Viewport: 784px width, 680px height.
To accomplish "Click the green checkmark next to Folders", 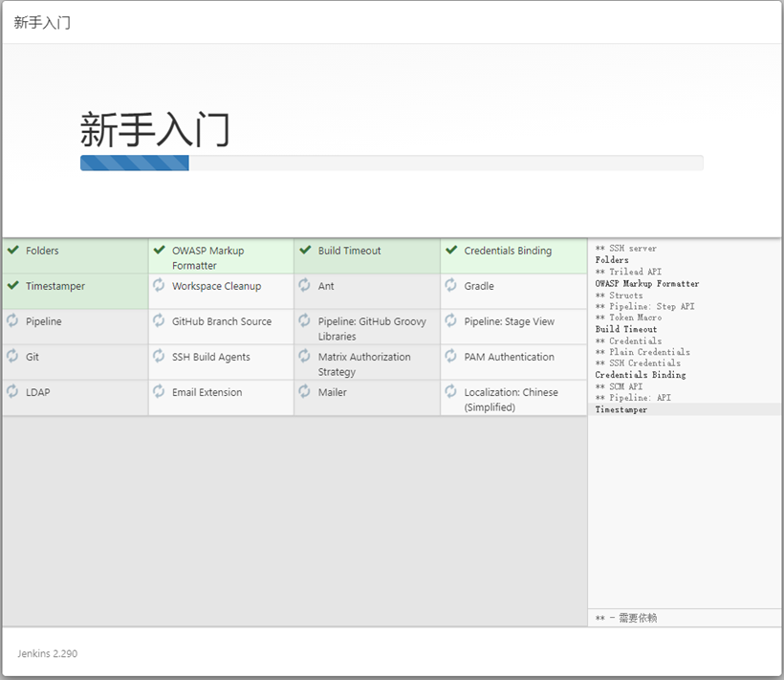I will click(x=13, y=250).
